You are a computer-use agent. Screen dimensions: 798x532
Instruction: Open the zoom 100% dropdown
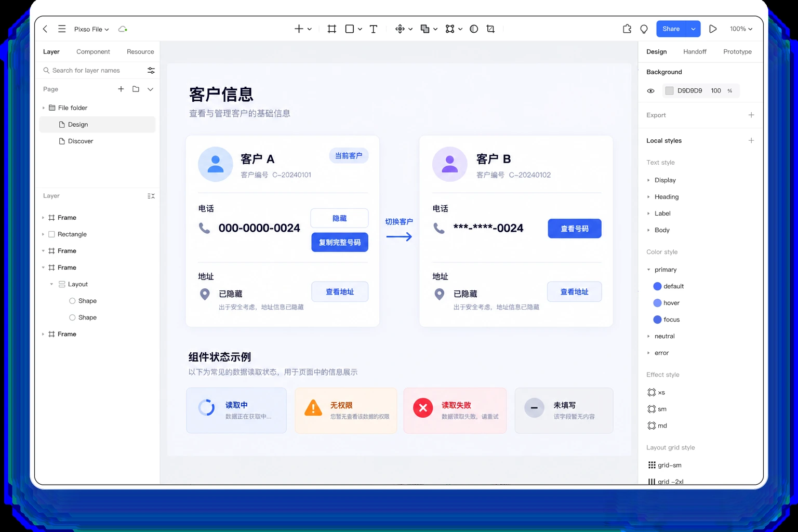click(741, 29)
